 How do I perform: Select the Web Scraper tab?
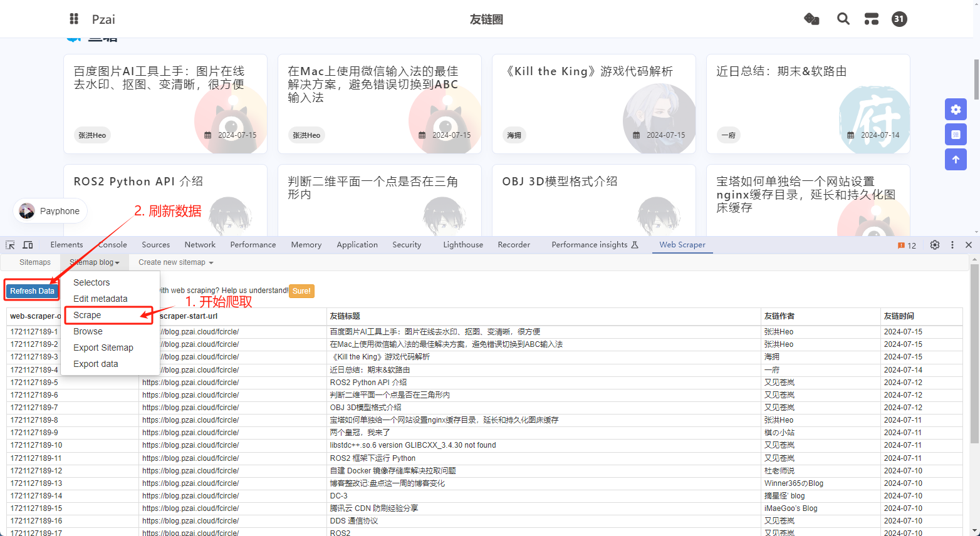682,245
